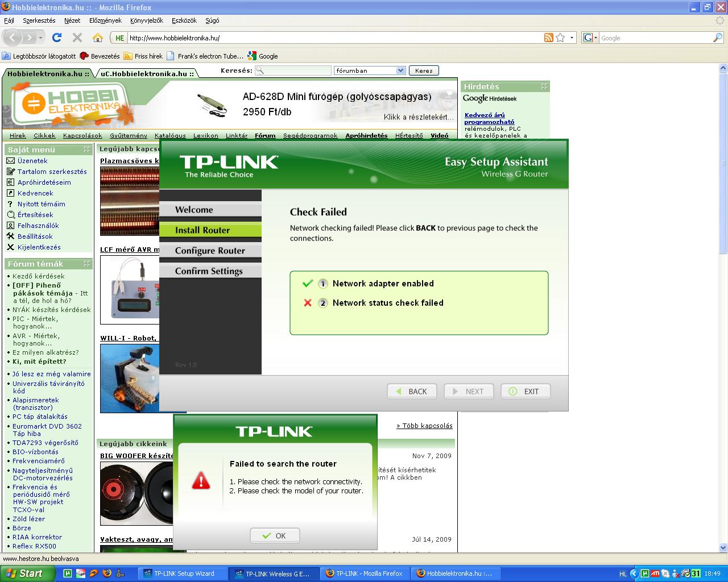
Task: Switch to TP-LINK - Mozilla Firefox taskbar item
Action: [x=366, y=573]
